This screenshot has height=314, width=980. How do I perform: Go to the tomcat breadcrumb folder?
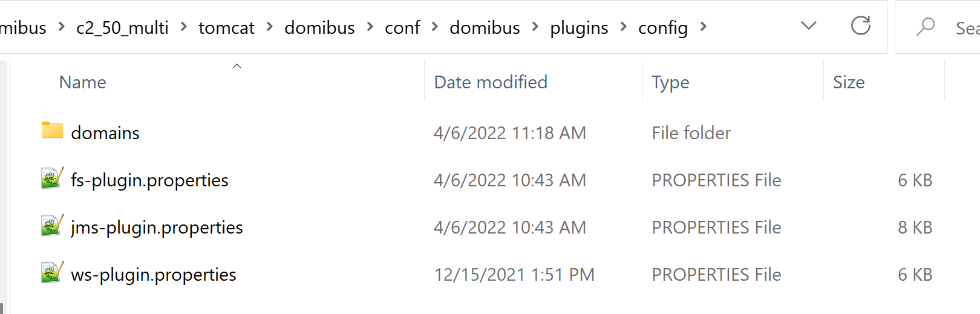point(226,28)
